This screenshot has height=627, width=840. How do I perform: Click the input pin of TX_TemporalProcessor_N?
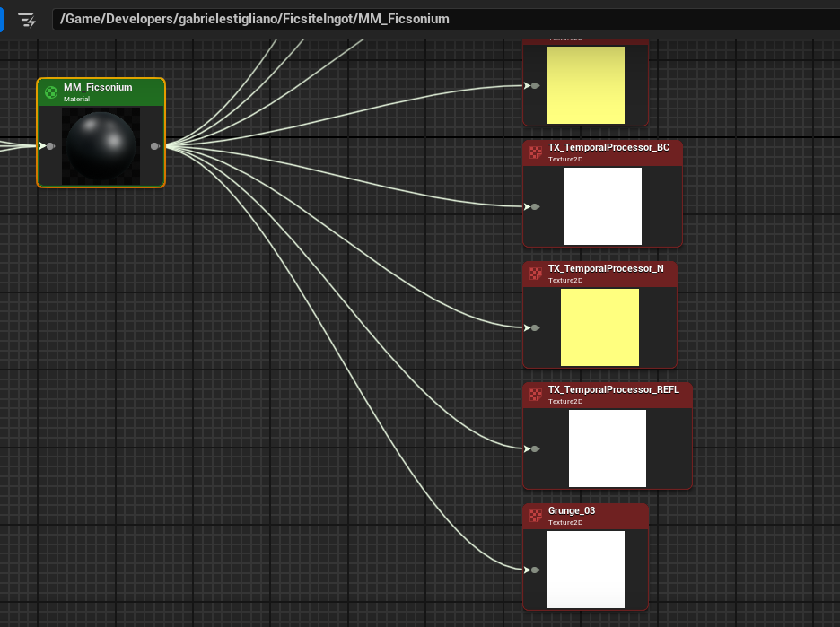click(531, 327)
